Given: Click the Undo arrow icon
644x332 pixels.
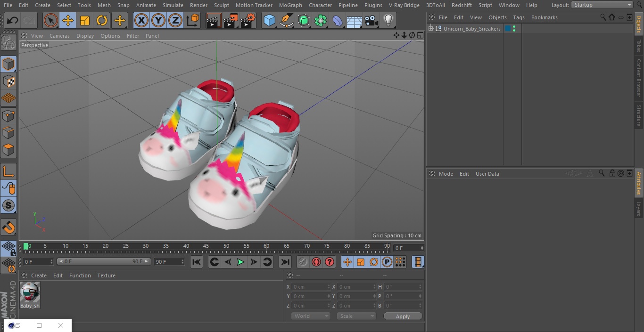Looking at the screenshot, I should coord(13,21).
